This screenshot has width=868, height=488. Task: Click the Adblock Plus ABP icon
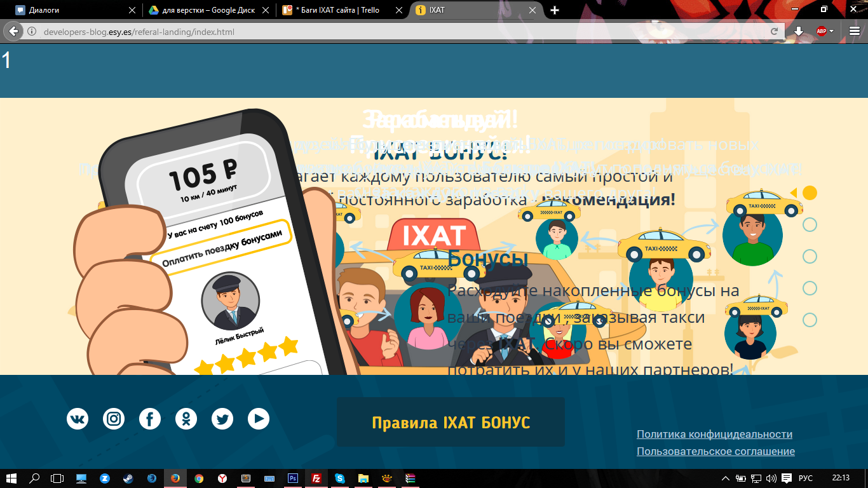(822, 31)
